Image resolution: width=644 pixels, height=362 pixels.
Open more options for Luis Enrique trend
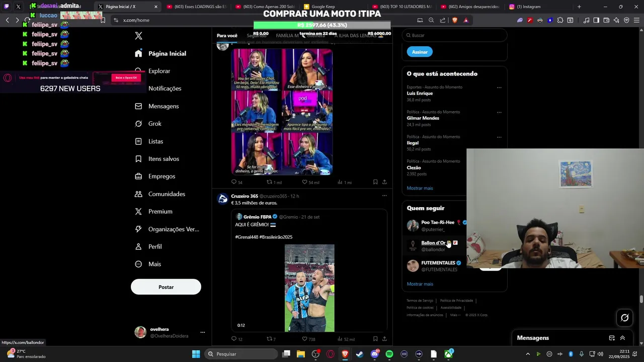pos(499,87)
